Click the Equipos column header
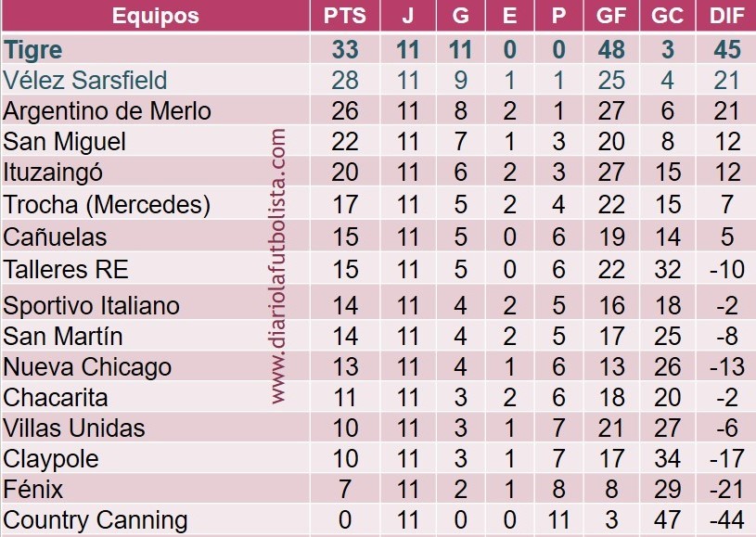Image resolution: width=756 pixels, height=537 pixels. pyautogui.click(x=155, y=16)
